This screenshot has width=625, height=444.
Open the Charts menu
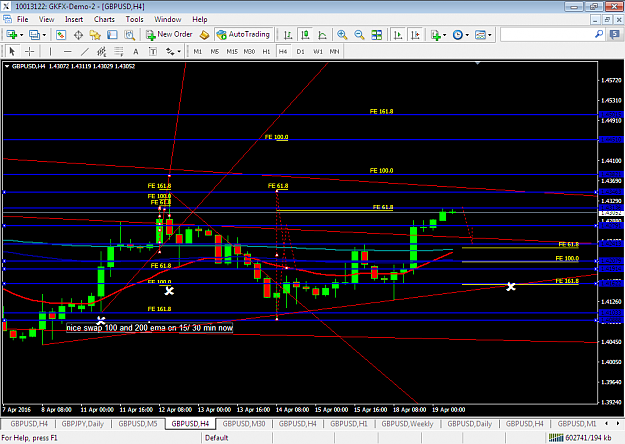(x=104, y=19)
